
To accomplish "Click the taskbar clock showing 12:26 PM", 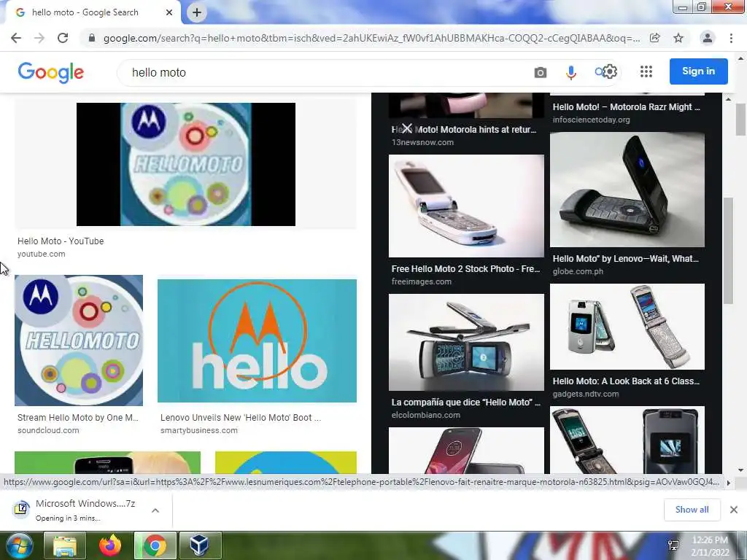I will point(710,546).
